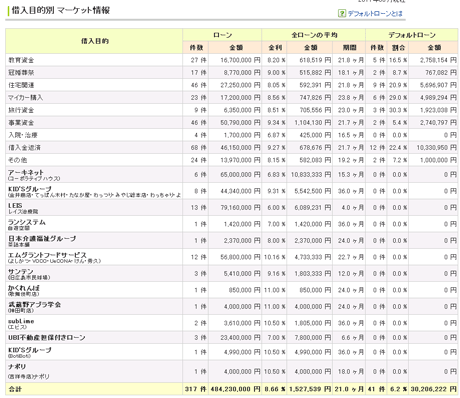This screenshot has height=398, width=460.
Task: Click the 借入目的 column header
Action: pos(94,41)
